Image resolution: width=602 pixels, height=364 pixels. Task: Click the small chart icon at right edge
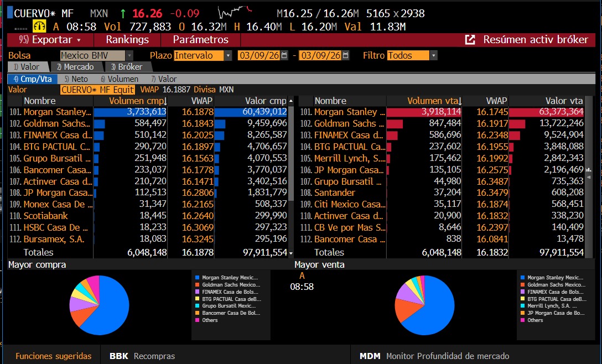click(x=589, y=170)
